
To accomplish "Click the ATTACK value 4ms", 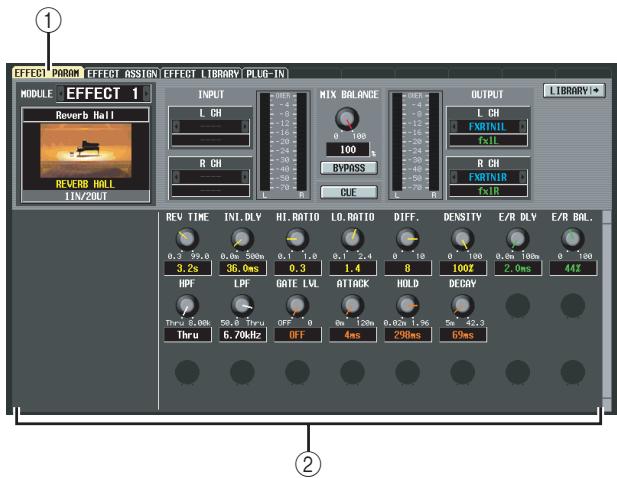I will tap(353, 335).
